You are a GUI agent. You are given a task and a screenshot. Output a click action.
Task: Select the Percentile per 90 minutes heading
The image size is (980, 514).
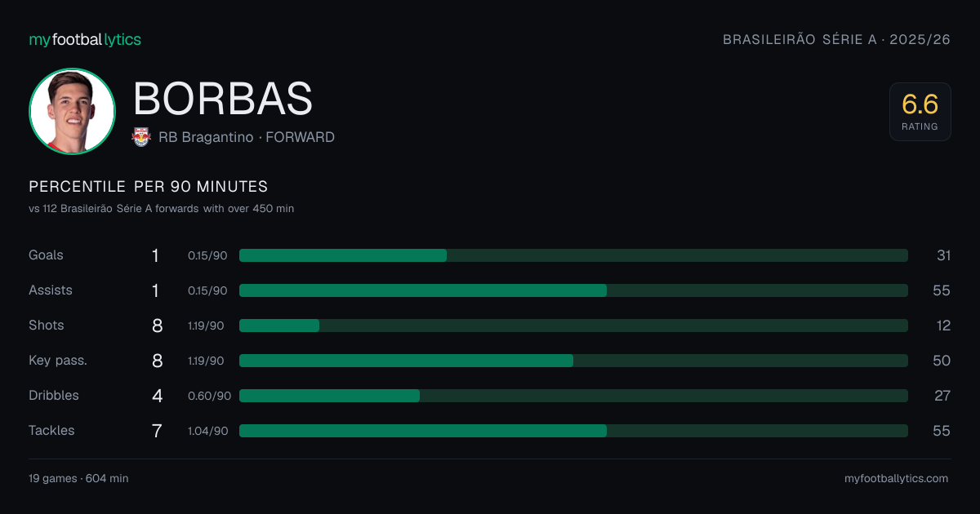point(148,187)
